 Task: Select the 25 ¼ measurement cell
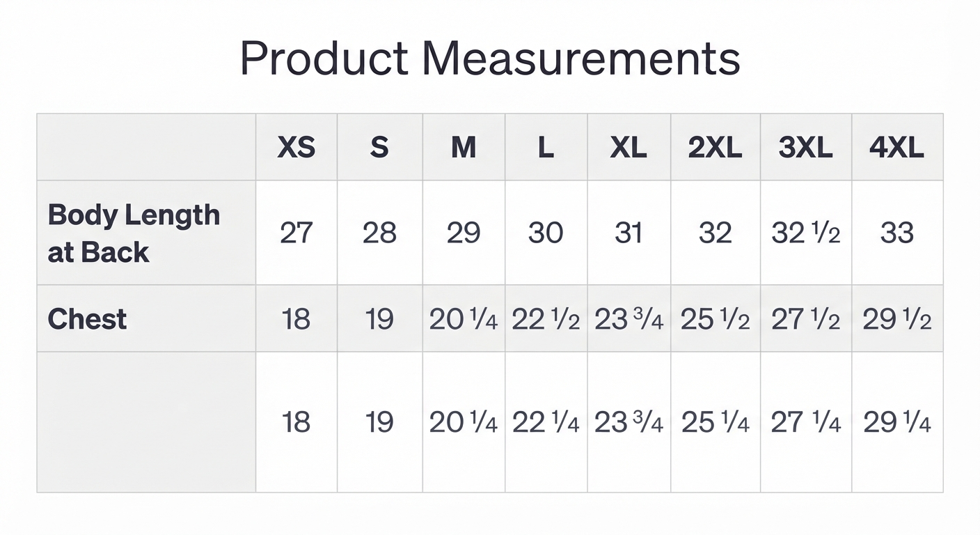[715, 422]
